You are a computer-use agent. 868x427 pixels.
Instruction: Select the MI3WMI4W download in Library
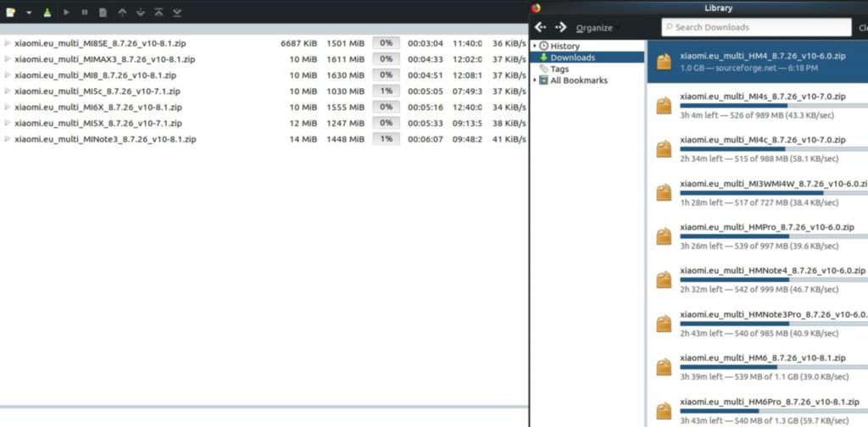click(757, 192)
